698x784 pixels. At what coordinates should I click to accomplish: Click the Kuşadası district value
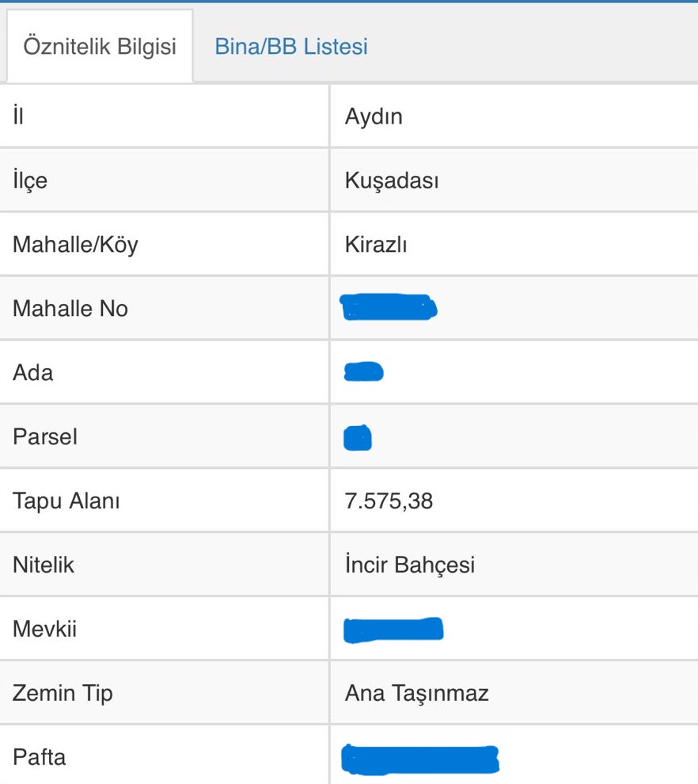click(x=392, y=181)
